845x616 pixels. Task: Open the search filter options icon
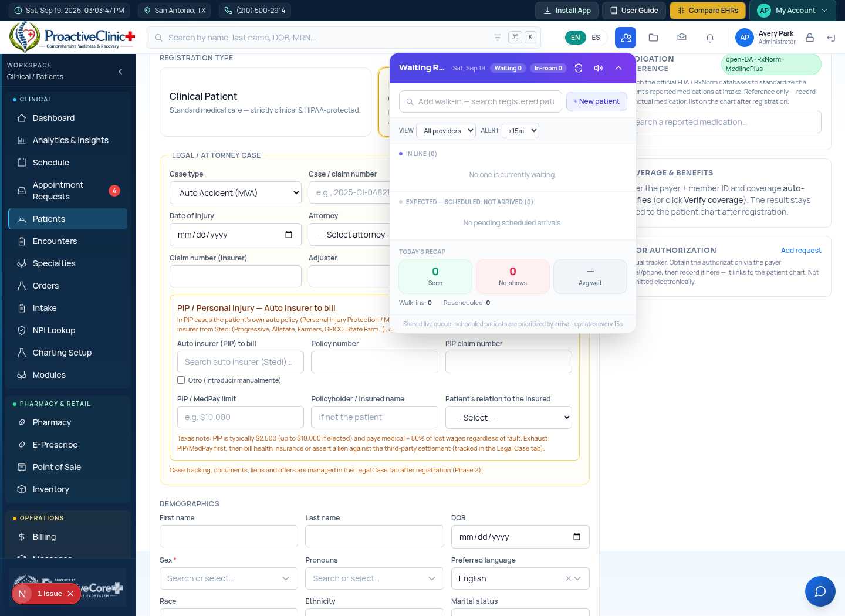coord(498,38)
